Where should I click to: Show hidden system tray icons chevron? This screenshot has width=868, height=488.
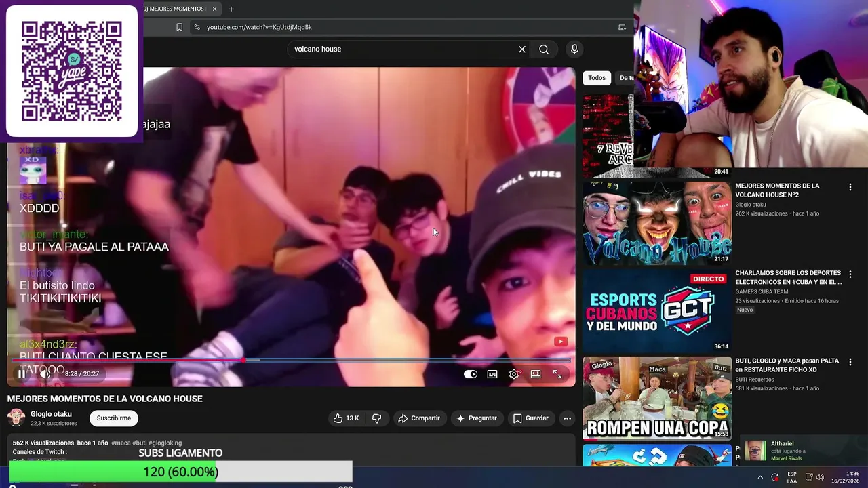tap(760, 477)
